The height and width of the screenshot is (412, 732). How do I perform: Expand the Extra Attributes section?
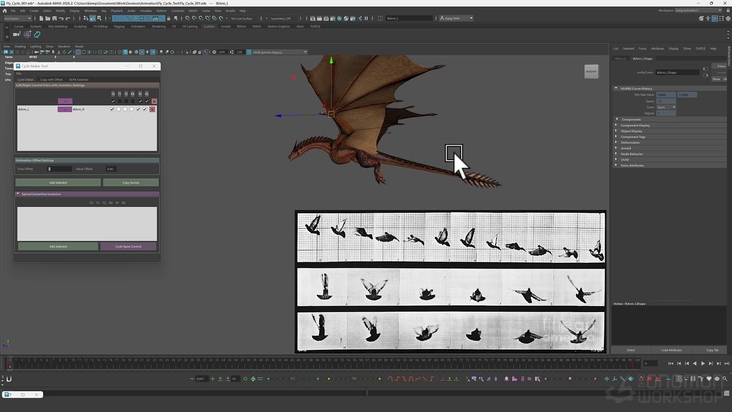click(x=616, y=165)
